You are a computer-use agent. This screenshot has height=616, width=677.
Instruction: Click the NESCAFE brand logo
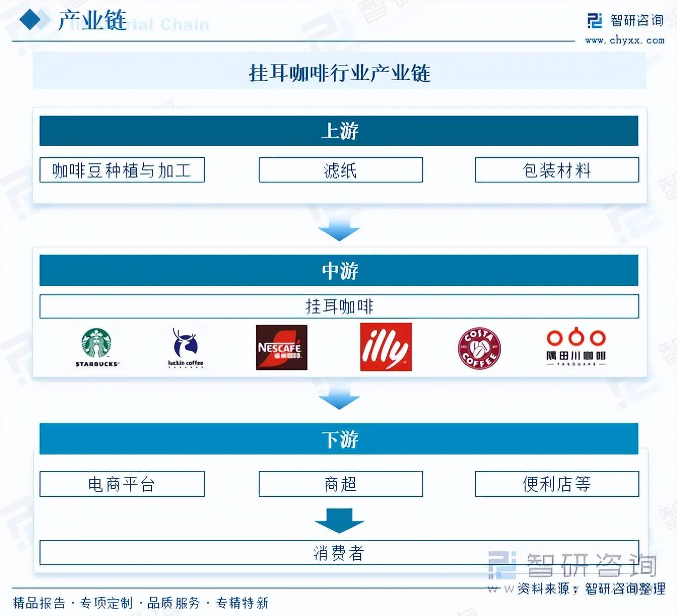pyautogui.click(x=281, y=347)
